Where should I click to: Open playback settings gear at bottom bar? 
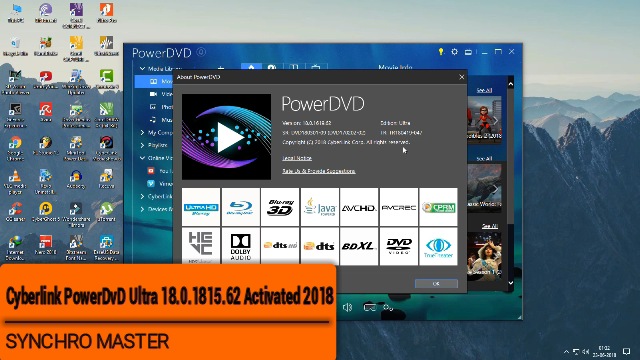click(x=388, y=307)
